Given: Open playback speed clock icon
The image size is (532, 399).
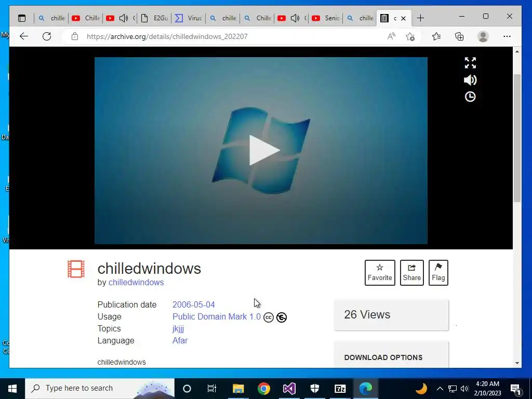Looking at the screenshot, I should pos(470,97).
